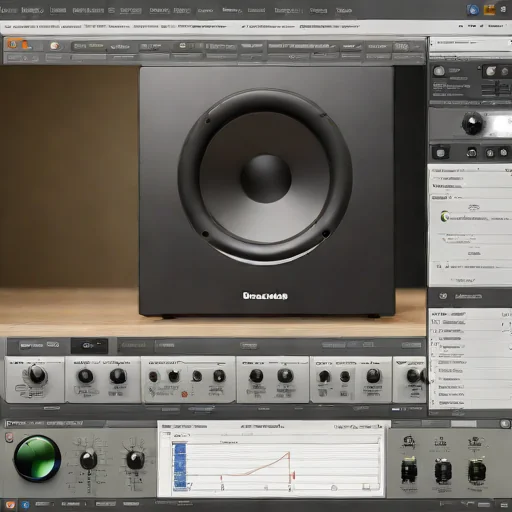Click the right knob in the second knob module

coord(118,376)
